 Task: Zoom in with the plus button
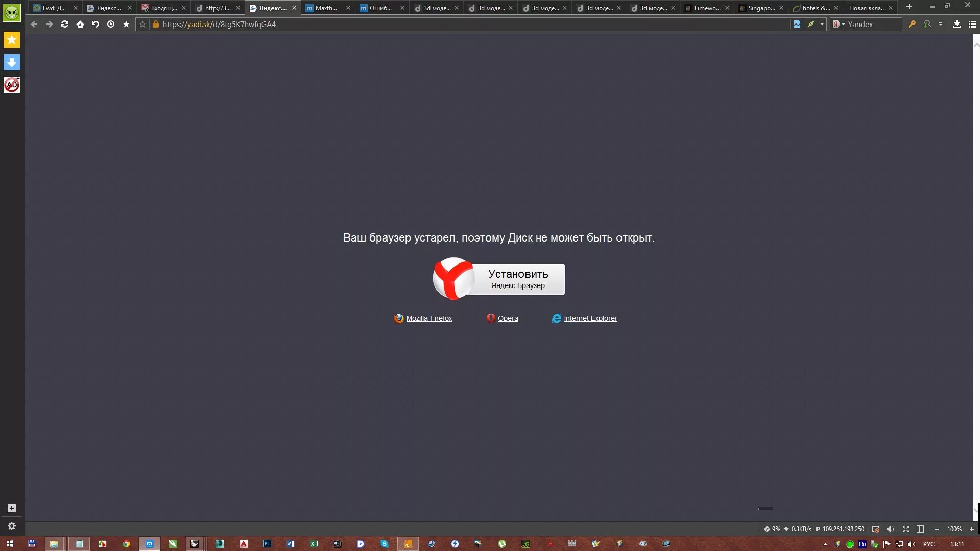(x=972, y=529)
